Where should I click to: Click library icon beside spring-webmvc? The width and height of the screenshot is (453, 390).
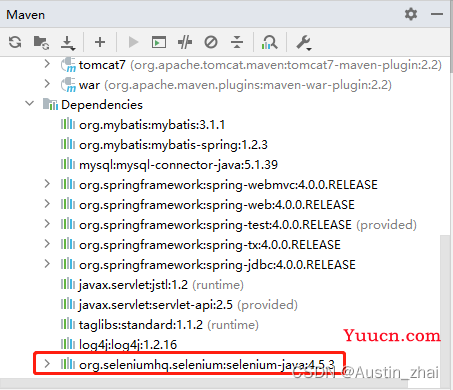pos(68,184)
